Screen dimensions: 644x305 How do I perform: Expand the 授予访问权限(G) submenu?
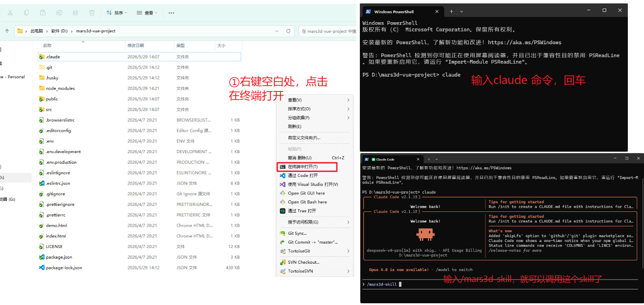[x=348, y=222]
